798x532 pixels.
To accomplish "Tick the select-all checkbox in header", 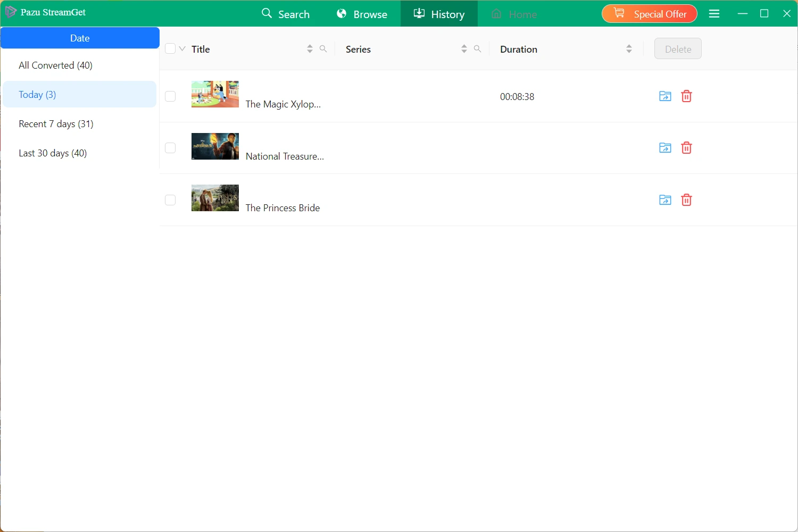I will tap(170, 49).
